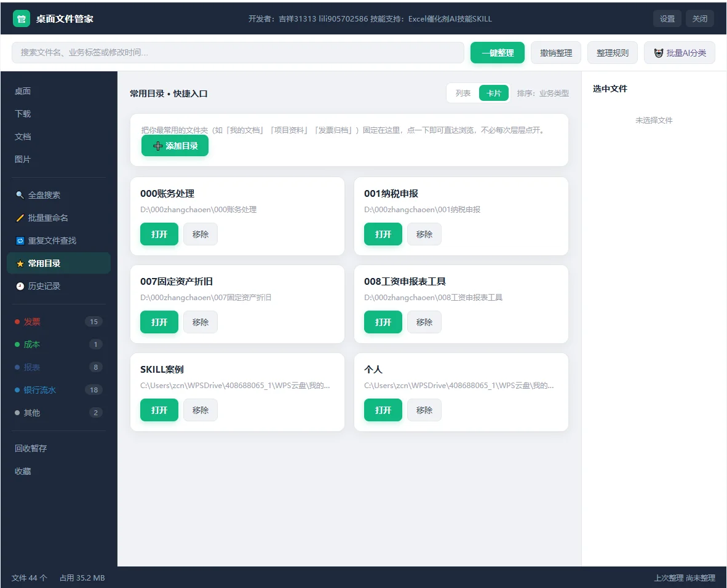Click the red dot beside 发票
The height and width of the screenshot is (588, 727).
pyautogui.click(x=17, y=321)
